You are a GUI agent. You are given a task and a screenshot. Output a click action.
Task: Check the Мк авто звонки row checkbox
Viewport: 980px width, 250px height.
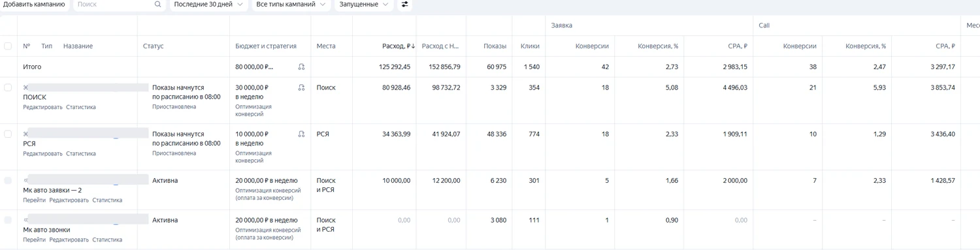click(8, 220)
